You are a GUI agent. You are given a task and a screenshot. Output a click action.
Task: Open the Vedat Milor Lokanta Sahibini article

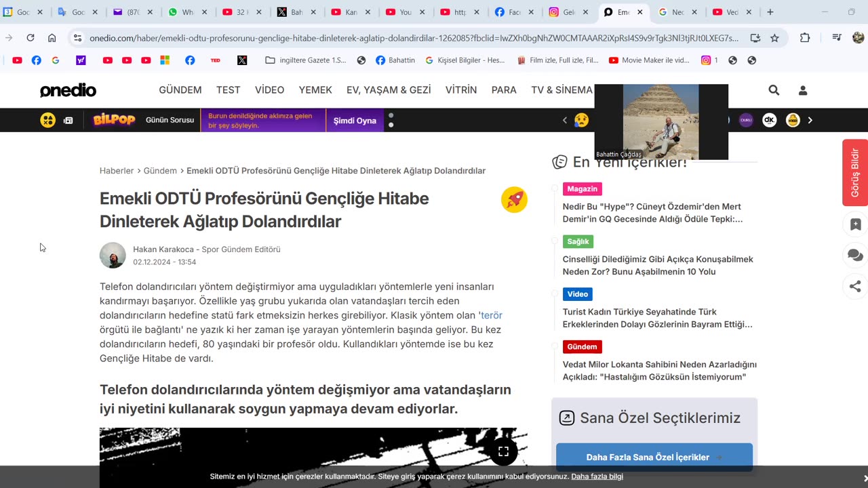point(660,371)
